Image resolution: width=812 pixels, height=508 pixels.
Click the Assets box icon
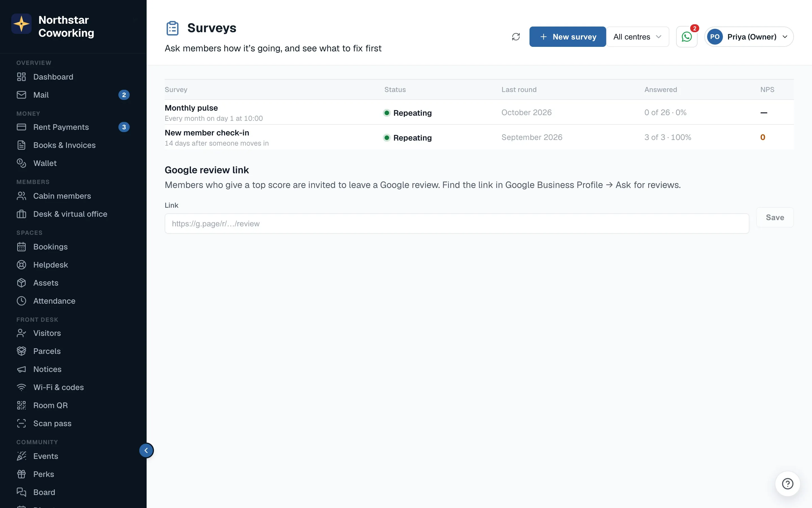(x=21, y=283)
